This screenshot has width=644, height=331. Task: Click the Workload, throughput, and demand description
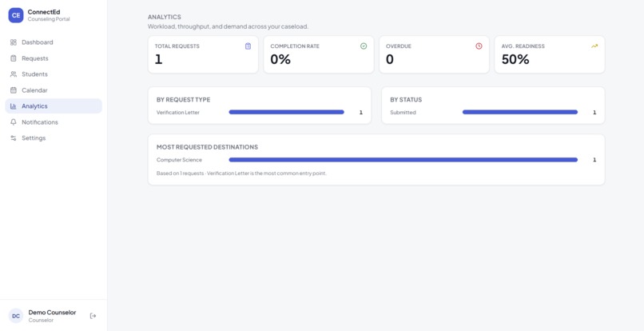(x=228, y=26)
